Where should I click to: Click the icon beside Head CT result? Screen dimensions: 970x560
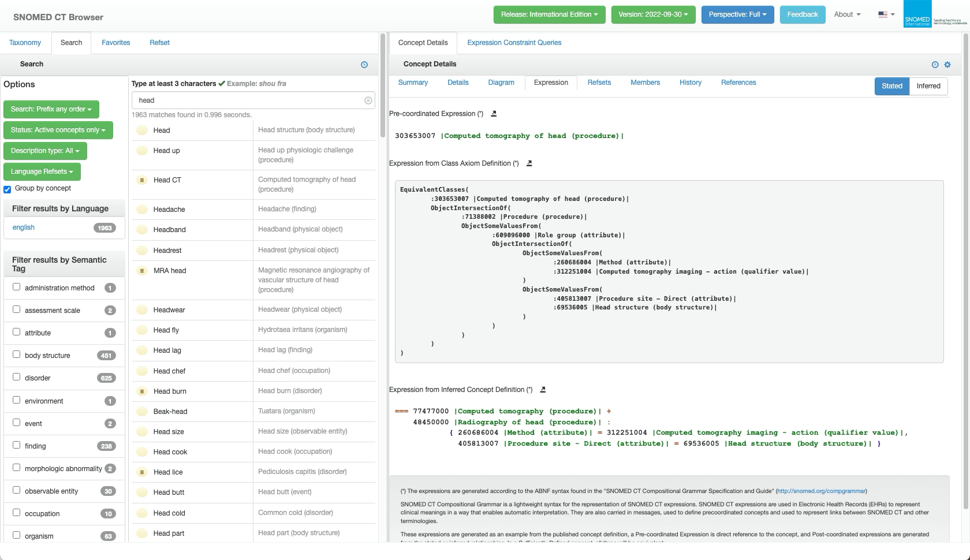coord(141,180)
